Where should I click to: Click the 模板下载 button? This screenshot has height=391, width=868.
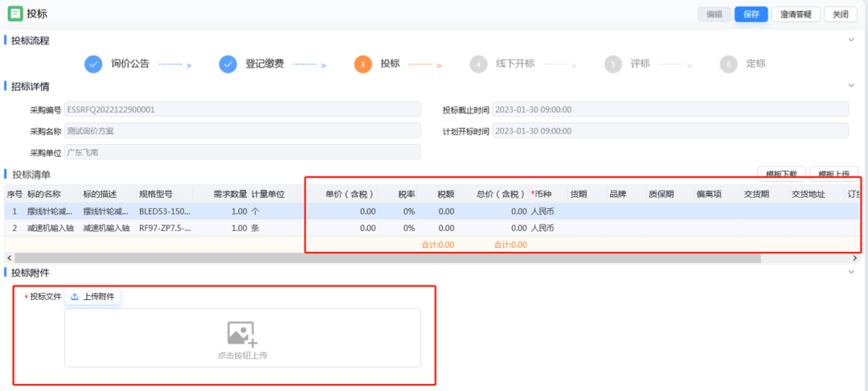(780, 174)
